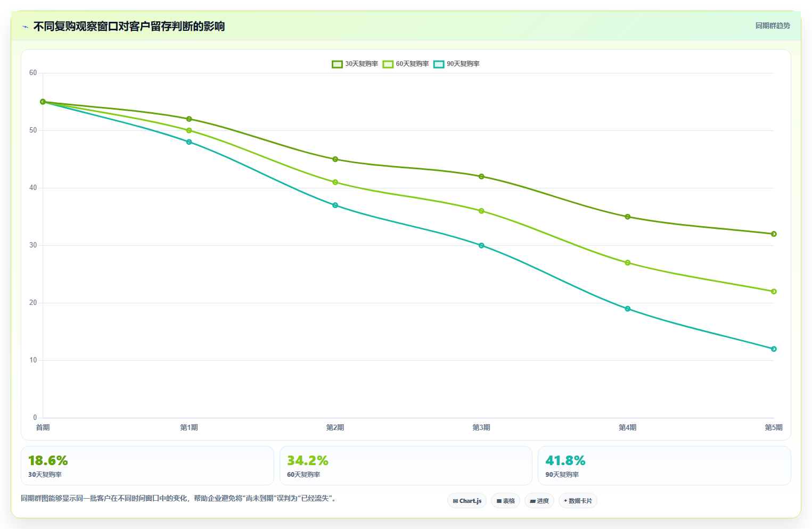This screenshot has height=529, width=812.
Task: Click the 第1期 x-axis label
Action: point(189,427)
